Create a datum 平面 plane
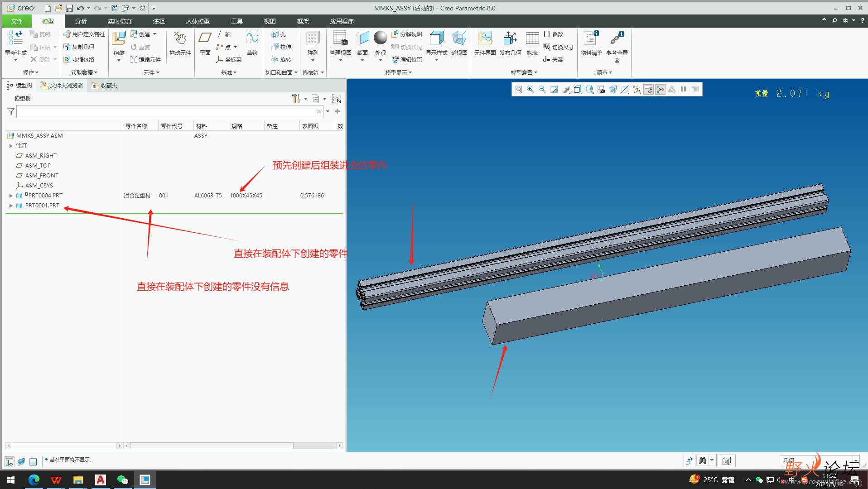The height and width of the screenshot is (489, 868). (x=205, y=43)
